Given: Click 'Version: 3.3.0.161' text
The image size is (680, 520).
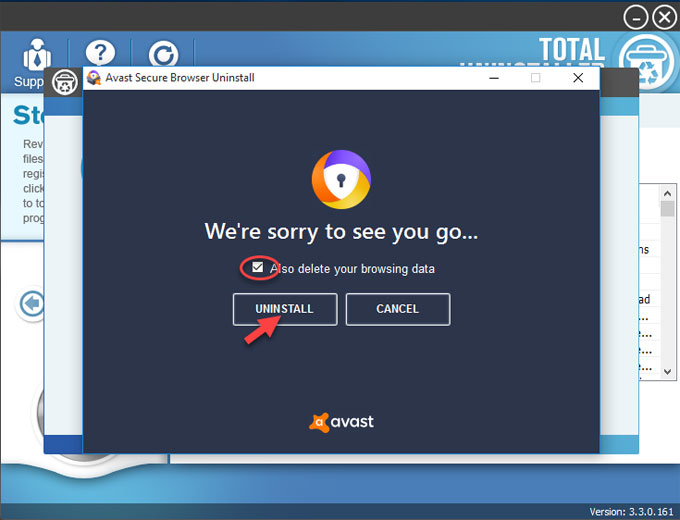Looking at the screenshot, I should click(631, 512).
